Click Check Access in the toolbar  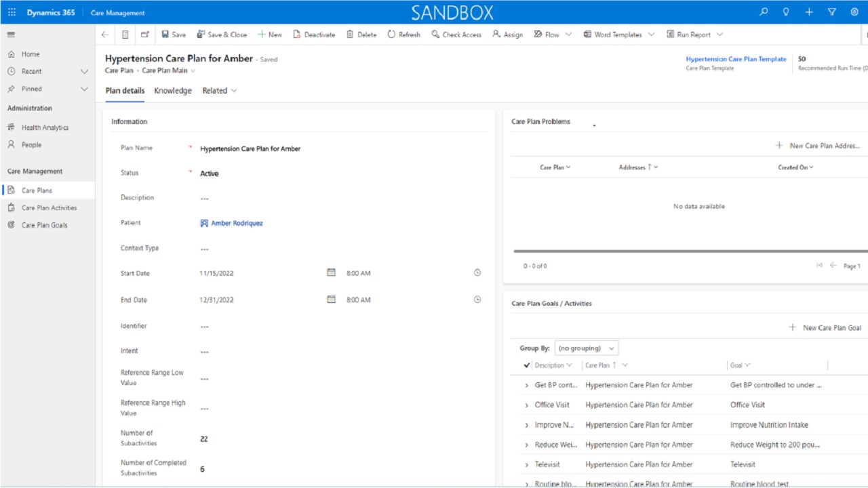(456, 35)
